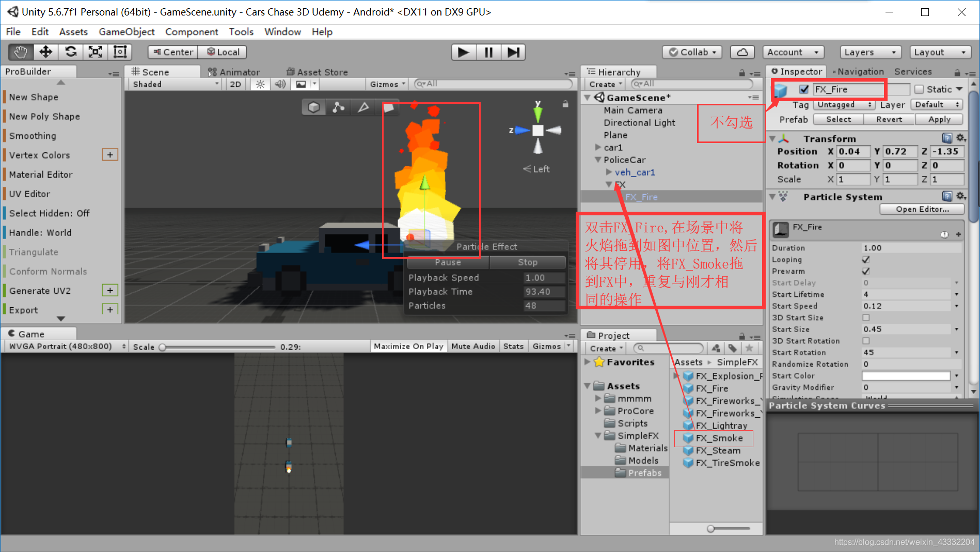Click New Poly Shape in ProBuilder
980x552 pixels.
44,117
